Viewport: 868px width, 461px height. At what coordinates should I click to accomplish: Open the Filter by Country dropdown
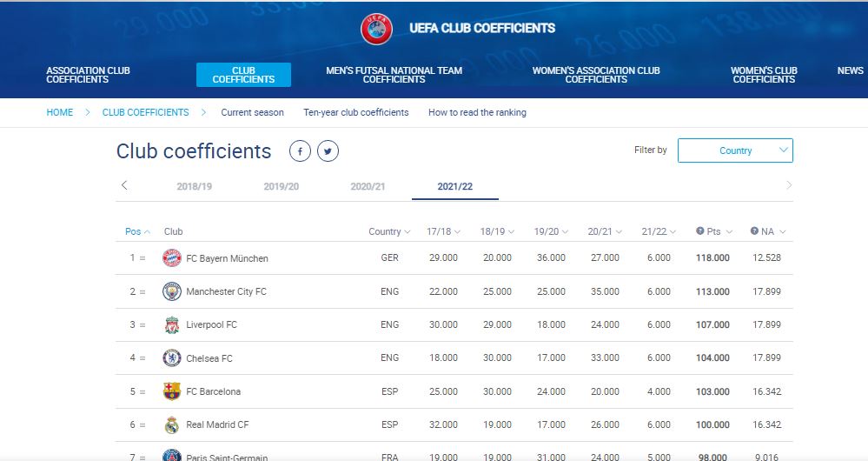pyautogui.click(x=735, y=150)
